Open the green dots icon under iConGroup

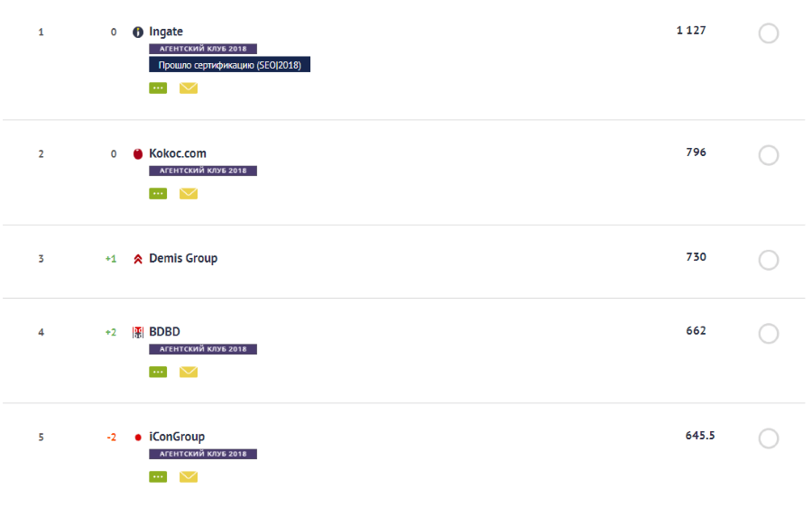pyautogui.click(x=158, y=477)
